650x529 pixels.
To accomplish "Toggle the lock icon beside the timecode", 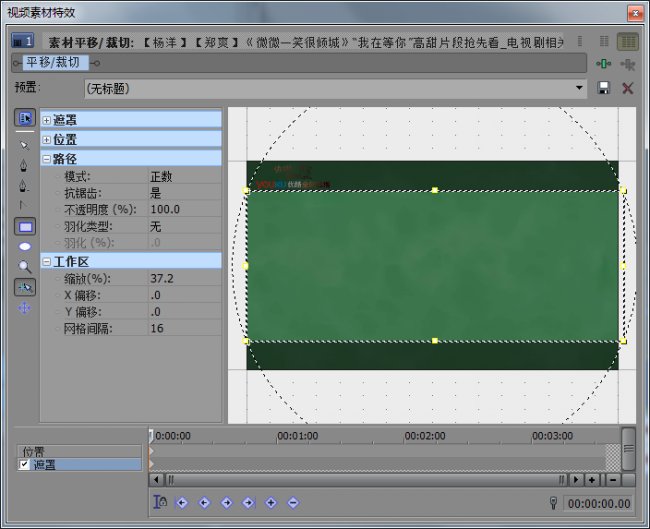I will tap(553, 503).
